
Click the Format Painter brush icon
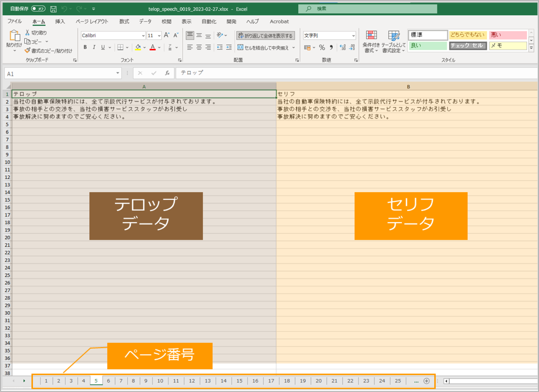pos(28,50)
